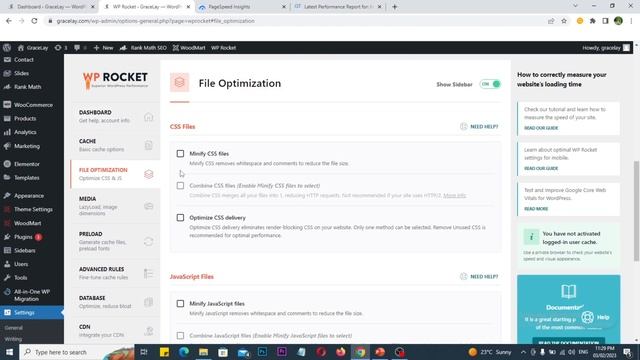Screen dimensions: 640x360
Task: Open Read Our Guide for mobile settings
Action: point(541,168)
